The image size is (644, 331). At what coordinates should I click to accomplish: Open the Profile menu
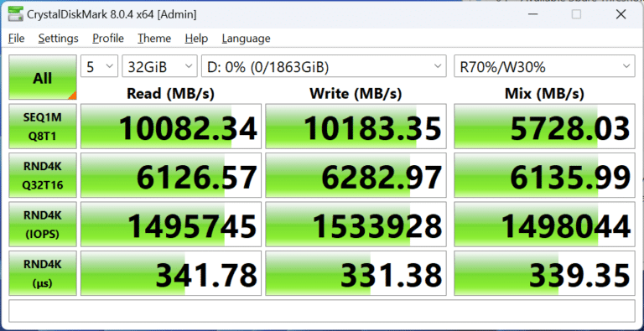[x=108, y=39]
